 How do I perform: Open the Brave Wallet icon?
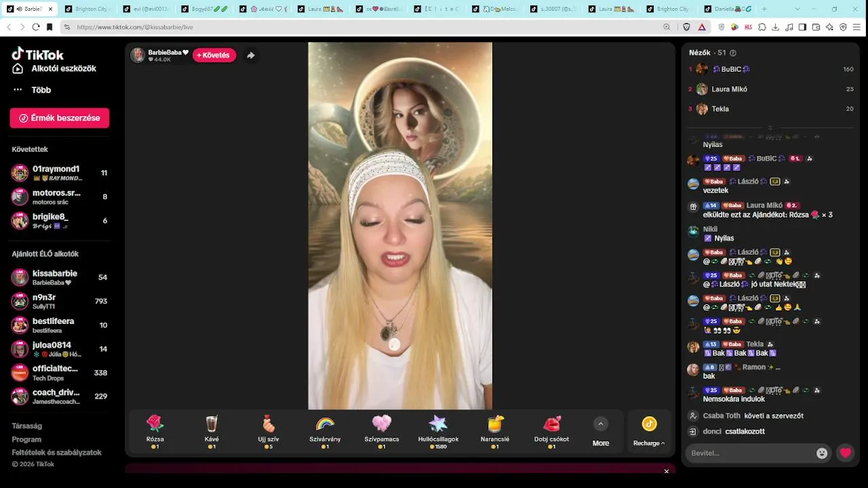[816, 27]
